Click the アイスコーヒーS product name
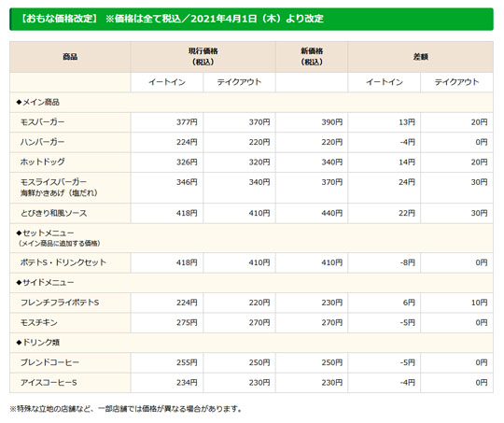Image resolution: width=504 pixels, height=423 pixels. click(49, 383)
